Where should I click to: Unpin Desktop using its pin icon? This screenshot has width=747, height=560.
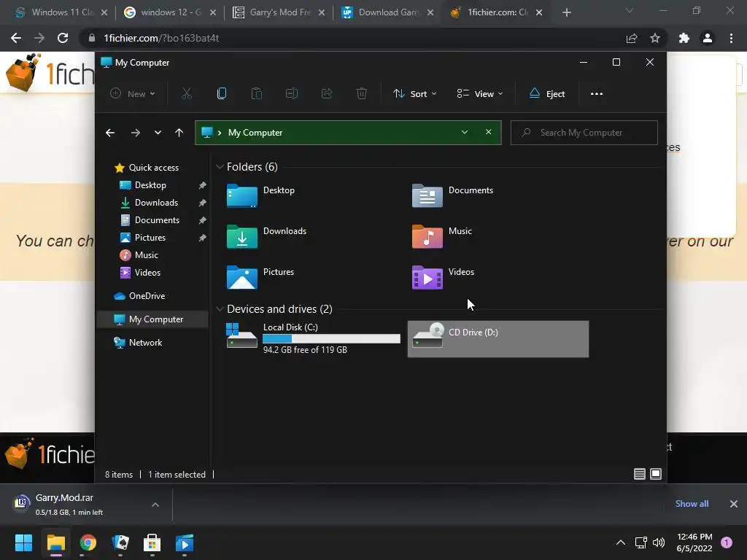coord(203,185)
